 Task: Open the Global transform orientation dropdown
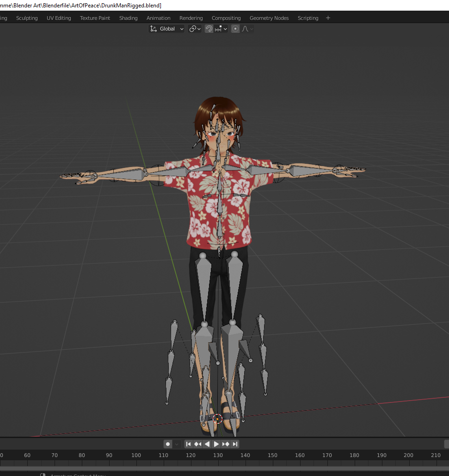[166, 29]
